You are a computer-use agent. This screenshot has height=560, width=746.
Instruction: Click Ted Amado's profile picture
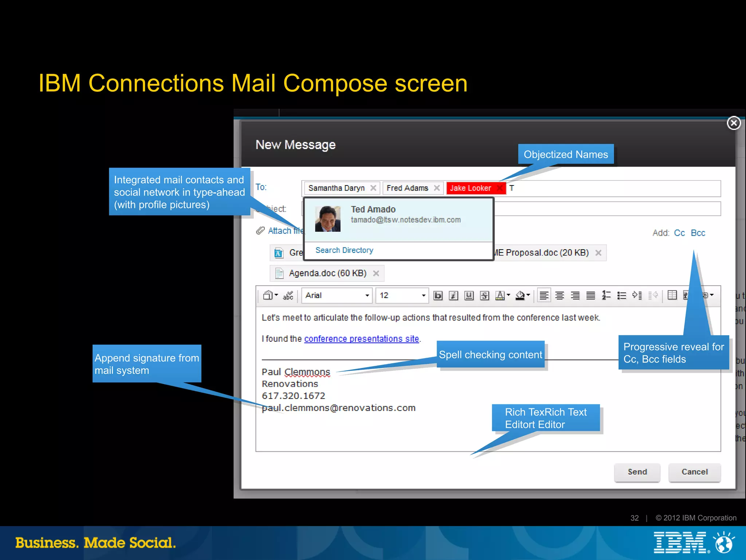pyautogui.click(x=327, y=219)
